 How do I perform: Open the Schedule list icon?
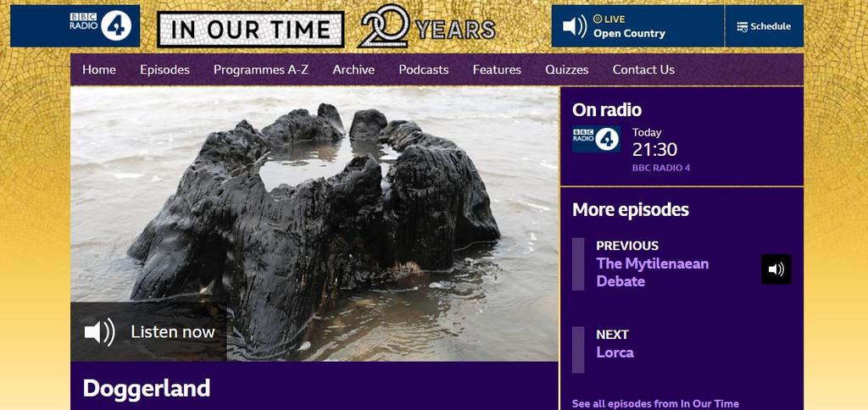click(x=743, y=26)
